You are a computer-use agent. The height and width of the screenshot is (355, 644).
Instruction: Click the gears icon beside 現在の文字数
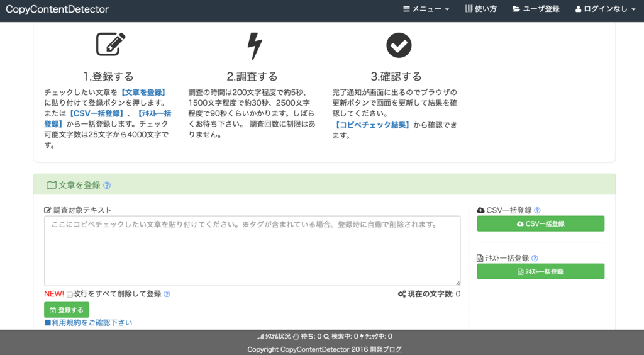point(402,294)
